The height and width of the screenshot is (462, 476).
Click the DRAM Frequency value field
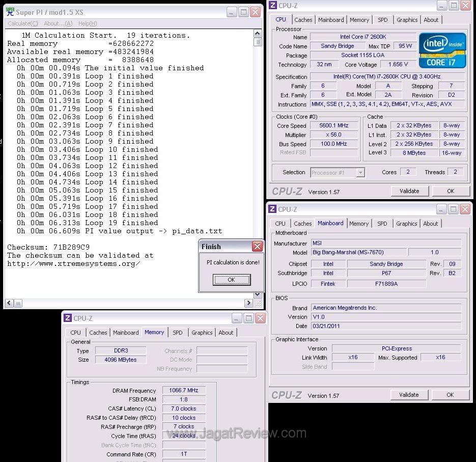coord(184,390)
